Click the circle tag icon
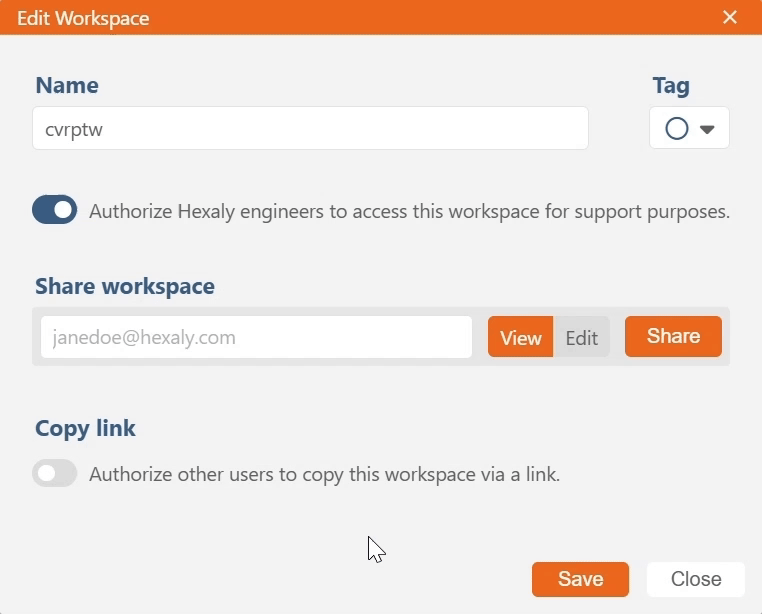This screenshot has width=762, height=614. coord(677,129)
